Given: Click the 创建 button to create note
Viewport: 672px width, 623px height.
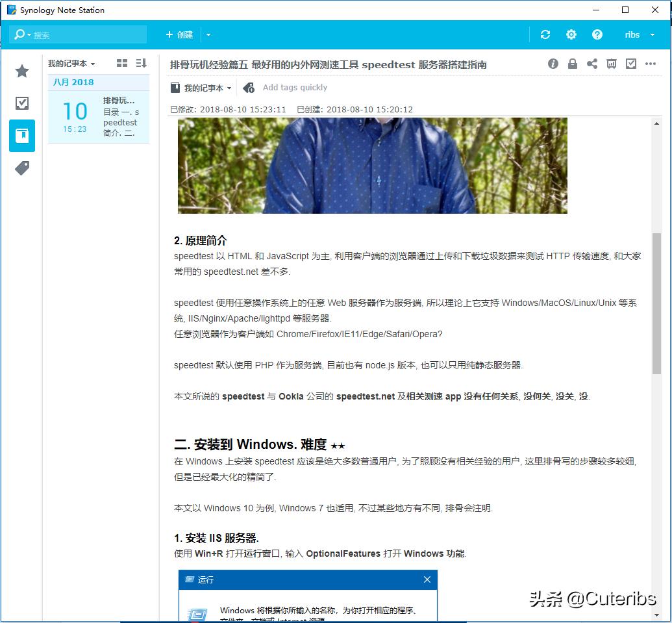Looking at the screenshot, I should pyautogui.click(x=179, y=34).
